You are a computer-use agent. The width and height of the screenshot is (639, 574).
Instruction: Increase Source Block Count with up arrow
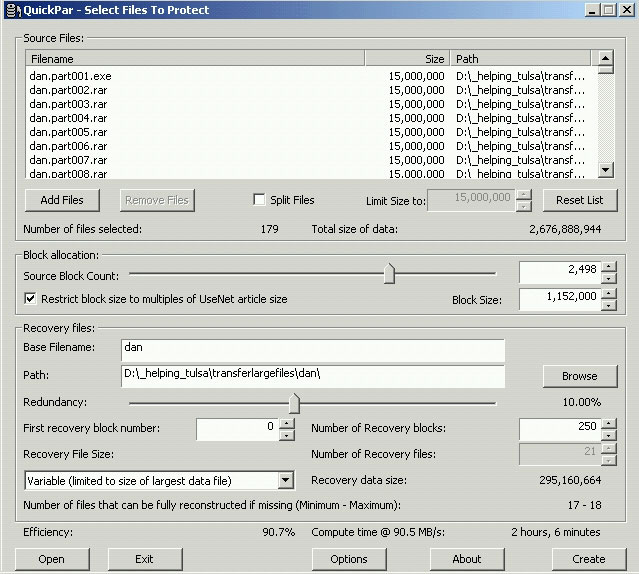click(608, 267)
